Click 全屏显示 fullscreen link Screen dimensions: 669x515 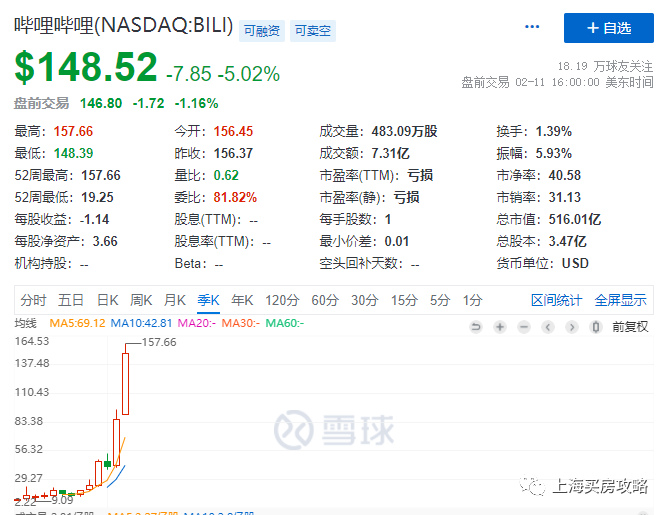[x=621, y=300]
